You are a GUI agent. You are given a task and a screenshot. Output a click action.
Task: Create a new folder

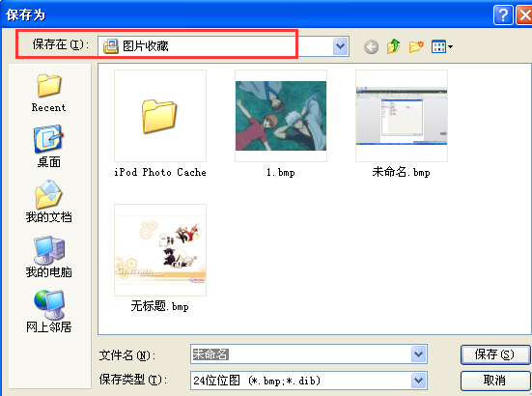[x=416, y=46]
